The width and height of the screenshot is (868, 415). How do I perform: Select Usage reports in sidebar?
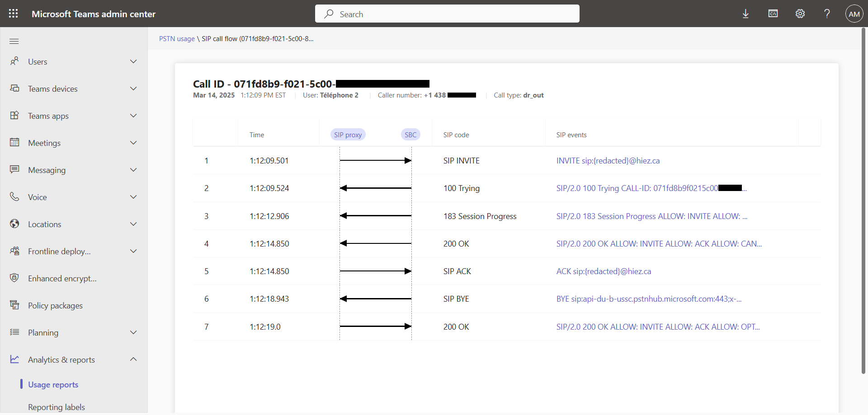coord(53,385)
